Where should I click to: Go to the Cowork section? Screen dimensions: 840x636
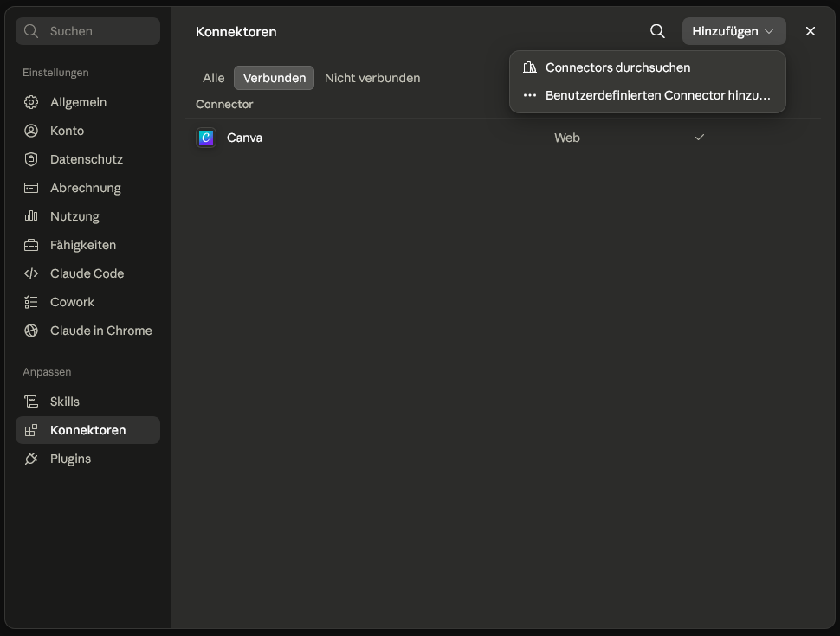(x=87, y=302)
